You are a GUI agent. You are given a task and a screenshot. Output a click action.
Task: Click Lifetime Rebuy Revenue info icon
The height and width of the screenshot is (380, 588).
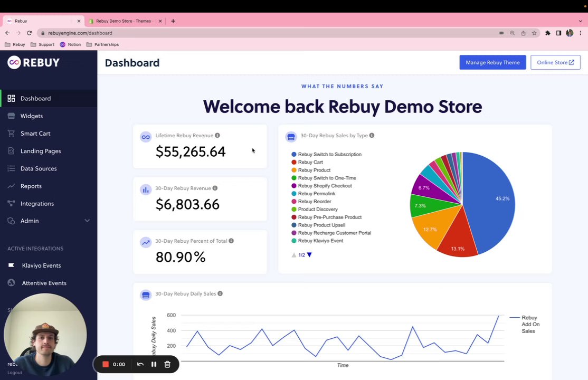click(x=217, y=136)
